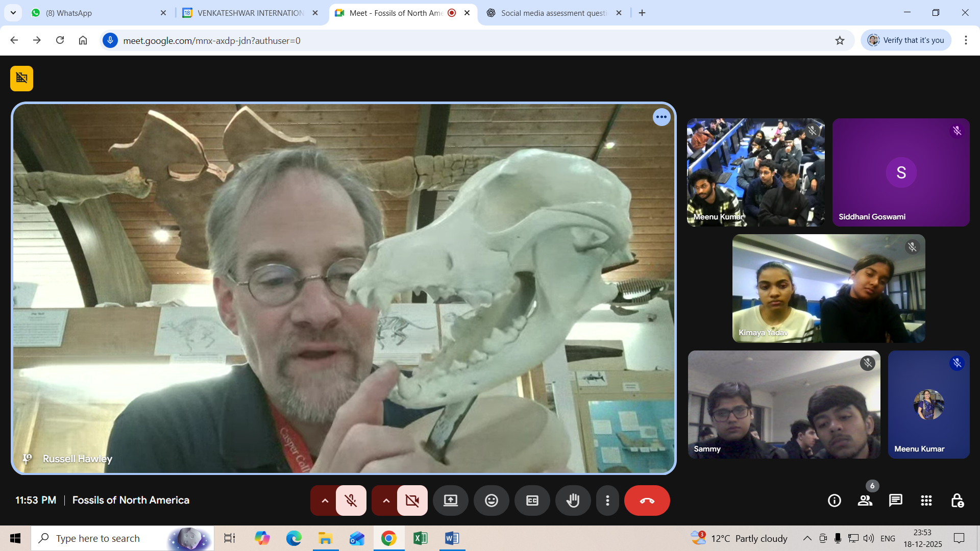The width and height of the screenshot is (980, 551).
Task: Open more options three-dot menu in call bar
Action: point(607,500)
